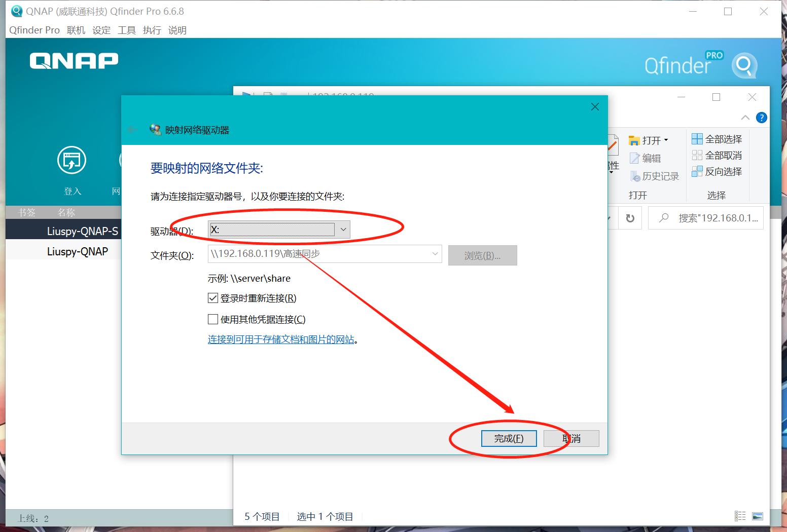
Task: Click the Qfinder Pro magnifier search icon
Action: (744, 65)
